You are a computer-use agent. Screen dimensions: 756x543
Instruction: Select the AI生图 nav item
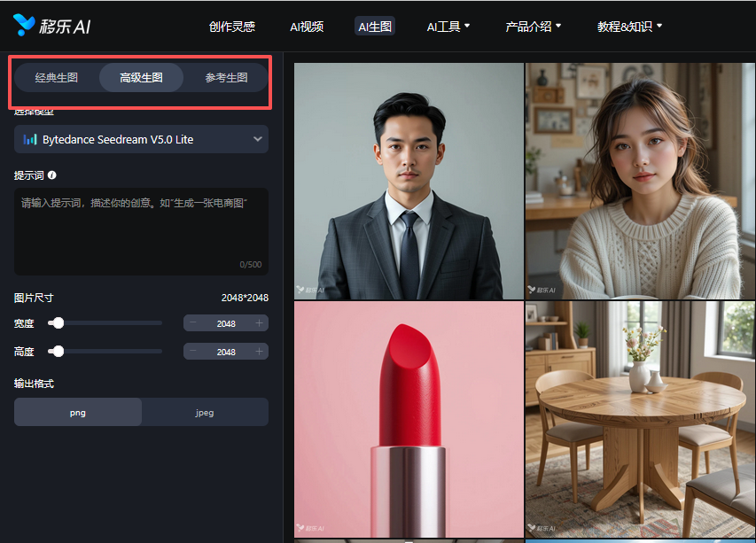click(375, 27)
